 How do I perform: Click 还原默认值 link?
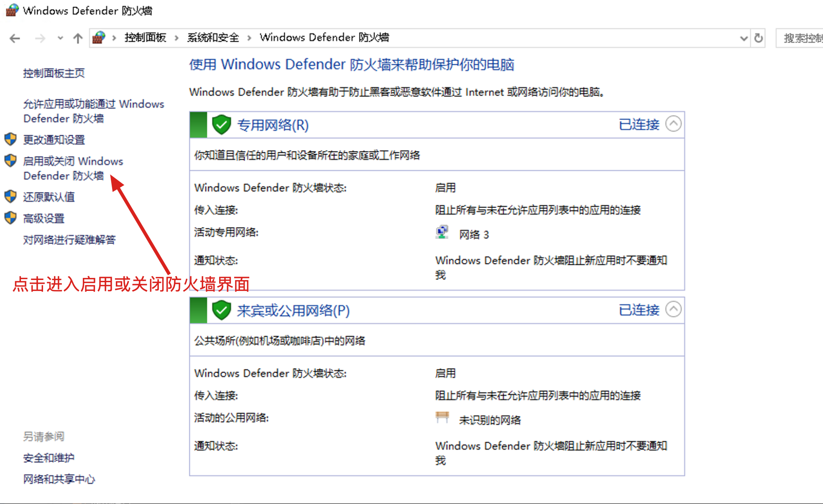coord(49,197)
